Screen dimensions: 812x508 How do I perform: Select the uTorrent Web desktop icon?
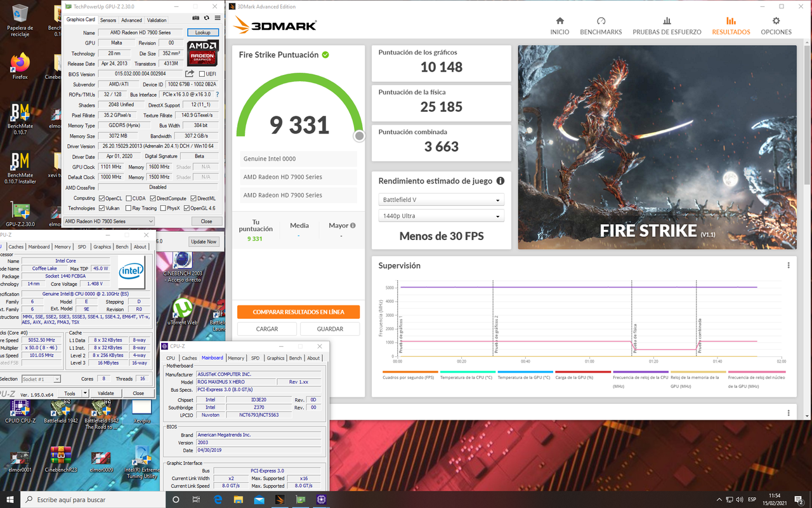click(x=183, y=312)
